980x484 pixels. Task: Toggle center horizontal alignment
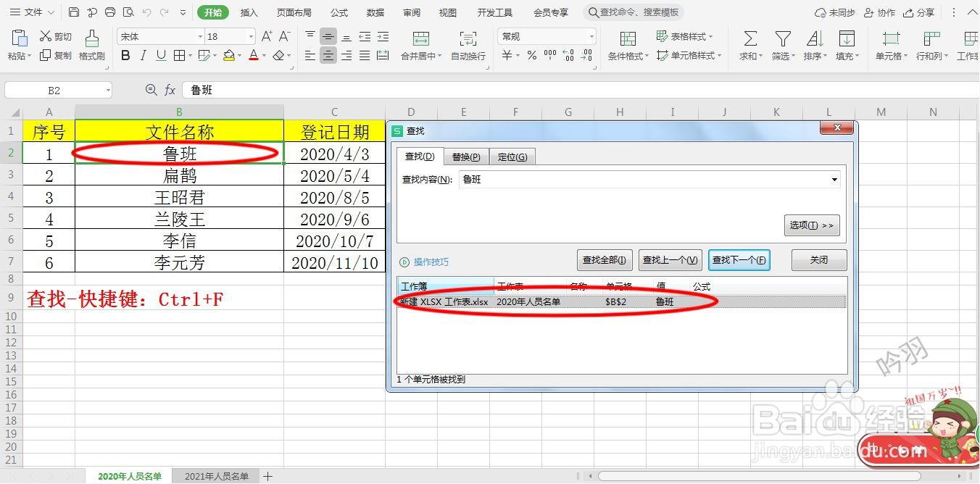(x=328, y=55)
